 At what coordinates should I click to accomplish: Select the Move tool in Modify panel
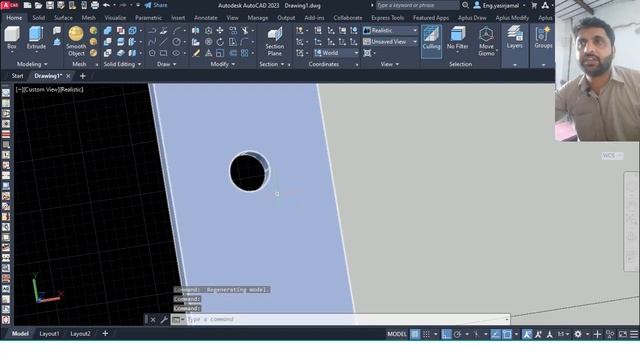tap(220, 31)
